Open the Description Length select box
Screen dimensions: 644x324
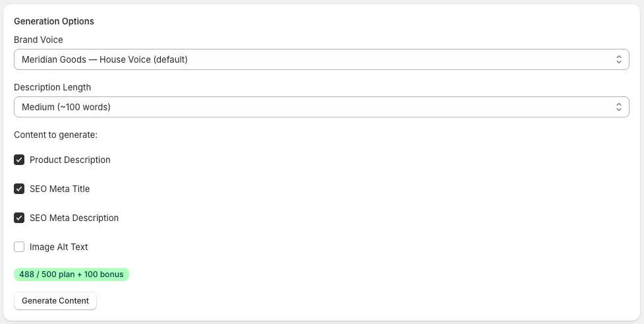(x=321, y=107)
